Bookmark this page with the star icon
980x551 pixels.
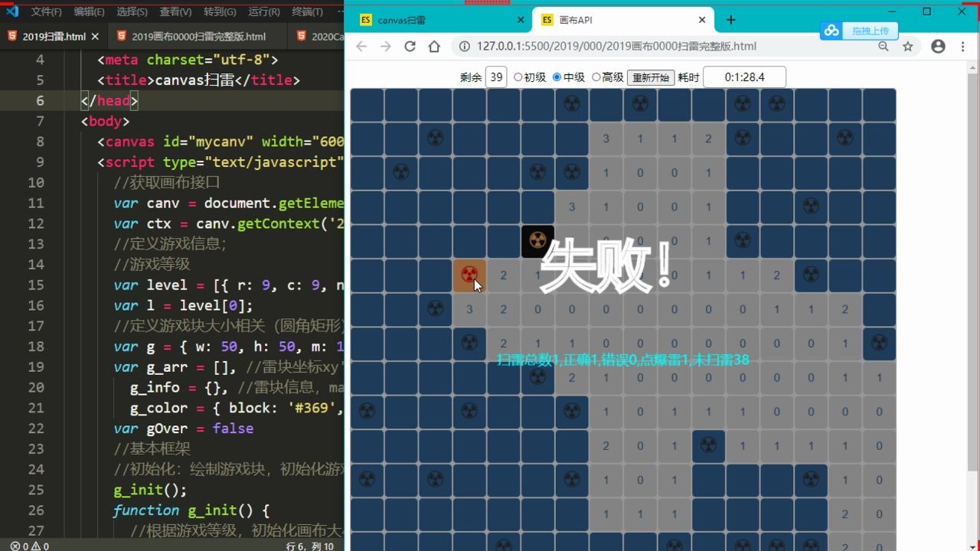tap(908, 46)
